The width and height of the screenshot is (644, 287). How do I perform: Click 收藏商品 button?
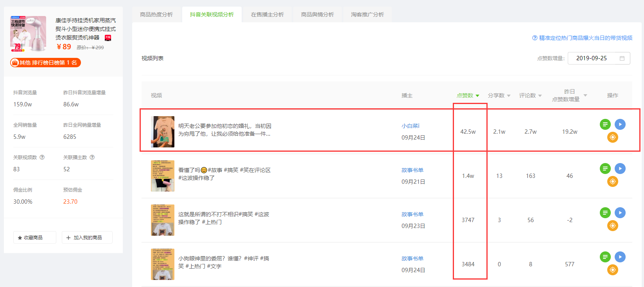coord(35,237)
